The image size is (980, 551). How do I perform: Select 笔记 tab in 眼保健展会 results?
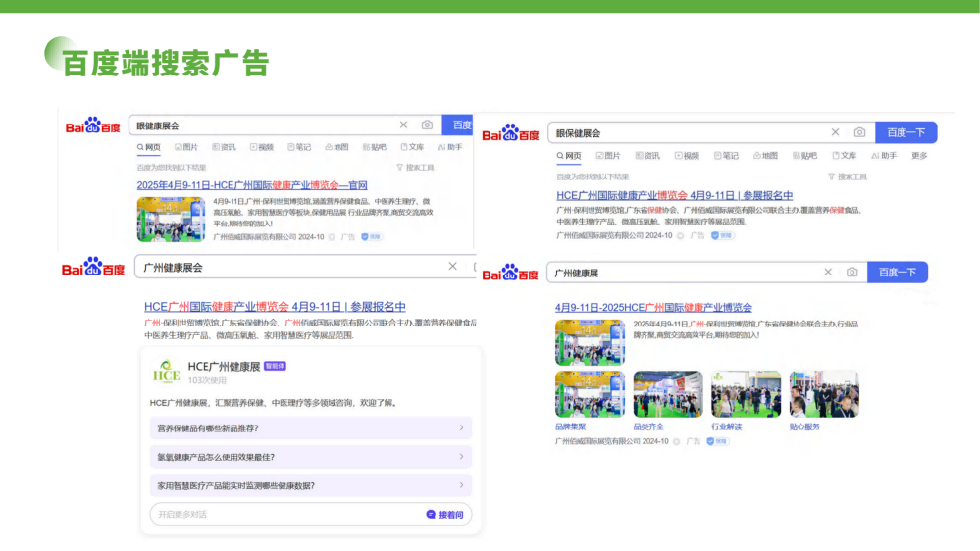pyautogui.click(x=726, y=156)
